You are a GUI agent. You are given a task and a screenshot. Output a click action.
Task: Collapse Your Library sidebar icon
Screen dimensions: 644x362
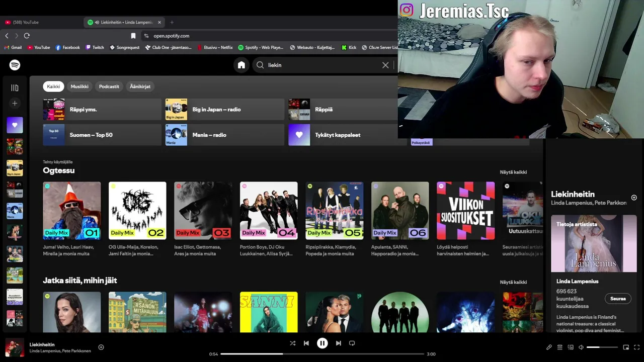click(x=15, y=88)
